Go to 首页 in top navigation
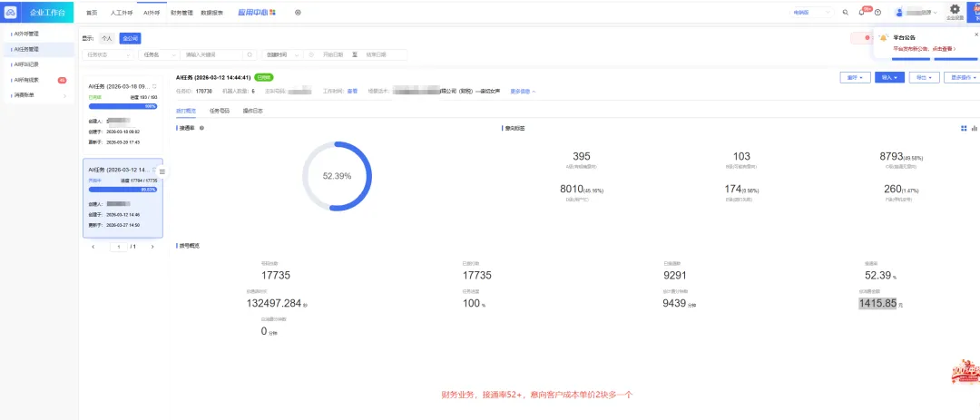The image size is (980, 420). (92, 13)
